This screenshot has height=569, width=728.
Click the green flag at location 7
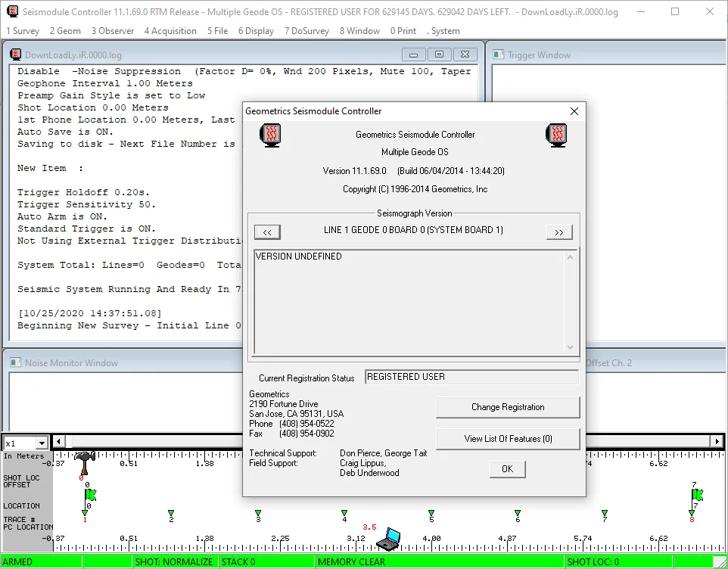coord(698,495)
